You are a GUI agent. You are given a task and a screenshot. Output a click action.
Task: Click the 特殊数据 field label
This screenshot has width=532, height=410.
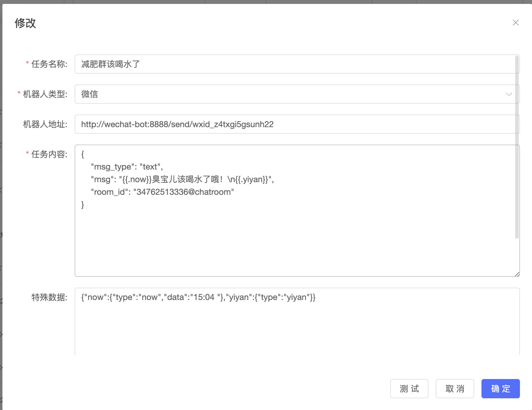49,297
